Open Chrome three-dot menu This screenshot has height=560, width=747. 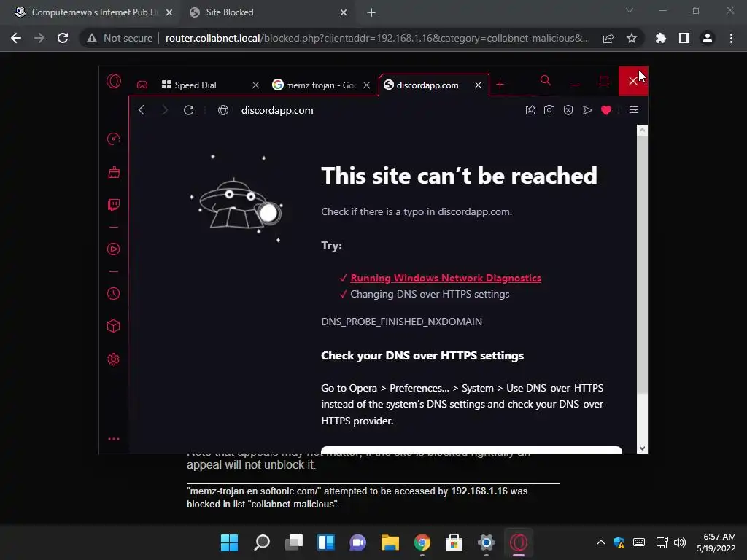coord(731,38)
